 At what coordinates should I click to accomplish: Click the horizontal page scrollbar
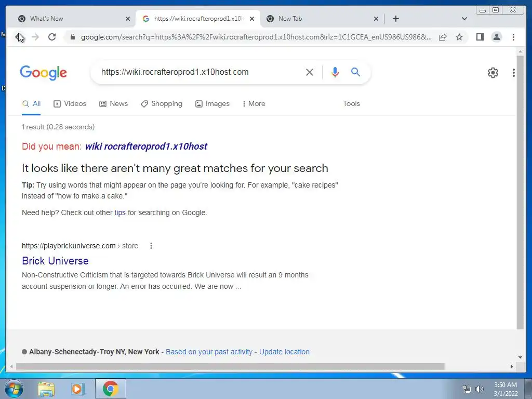point(230,366)
